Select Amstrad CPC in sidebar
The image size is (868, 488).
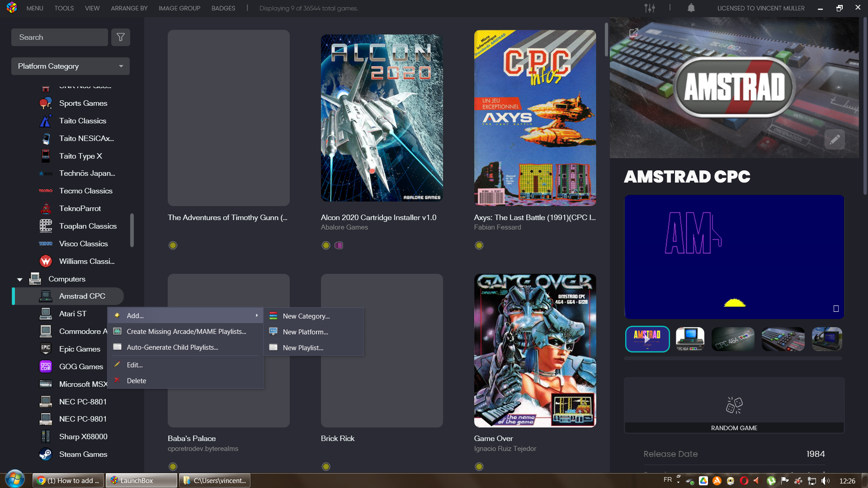pyautogui.click(x=68, y=296)
